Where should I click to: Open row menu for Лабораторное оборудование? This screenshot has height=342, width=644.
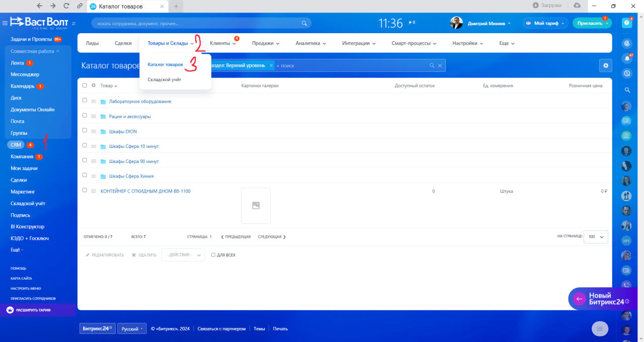point(94,102)
